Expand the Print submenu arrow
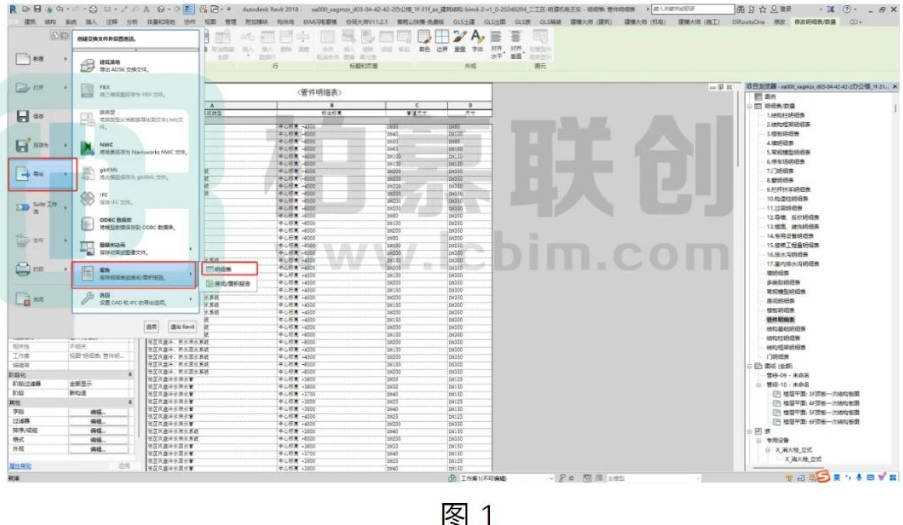Viewport: 903px width, 525px height. 65,269
